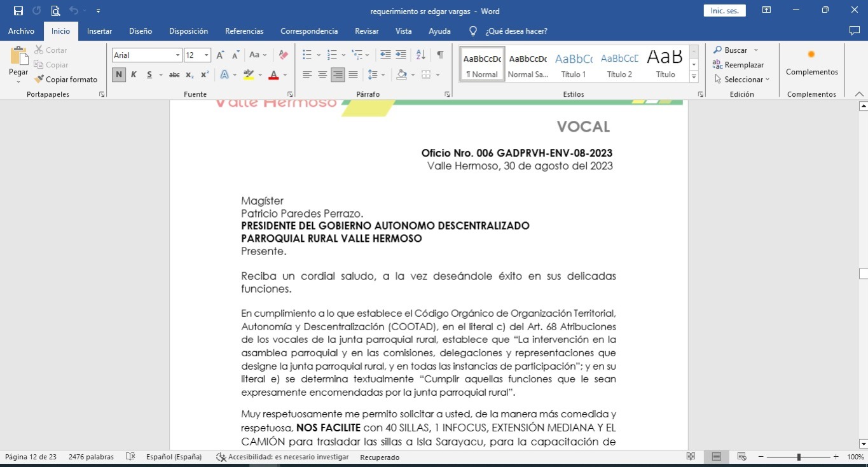Apply bulleted list formatting
This screenshot has width=868, height=467.
tap(307, 55)
